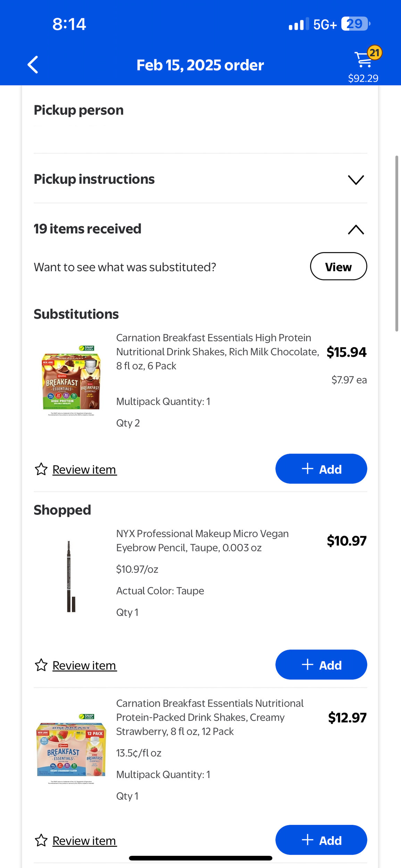This screenshot has width=401, height=868.
Task: Tap star icon beside Creamy Strawberry shakes review
Action: pos(41,840)
